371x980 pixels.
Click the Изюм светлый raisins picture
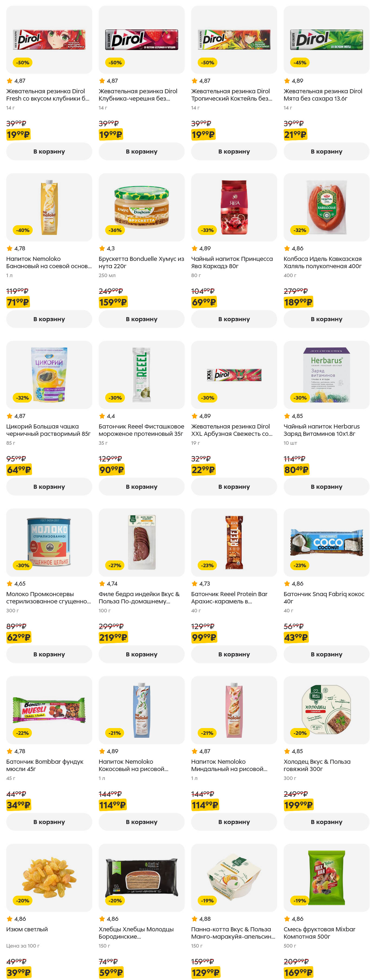pos(49,877)
